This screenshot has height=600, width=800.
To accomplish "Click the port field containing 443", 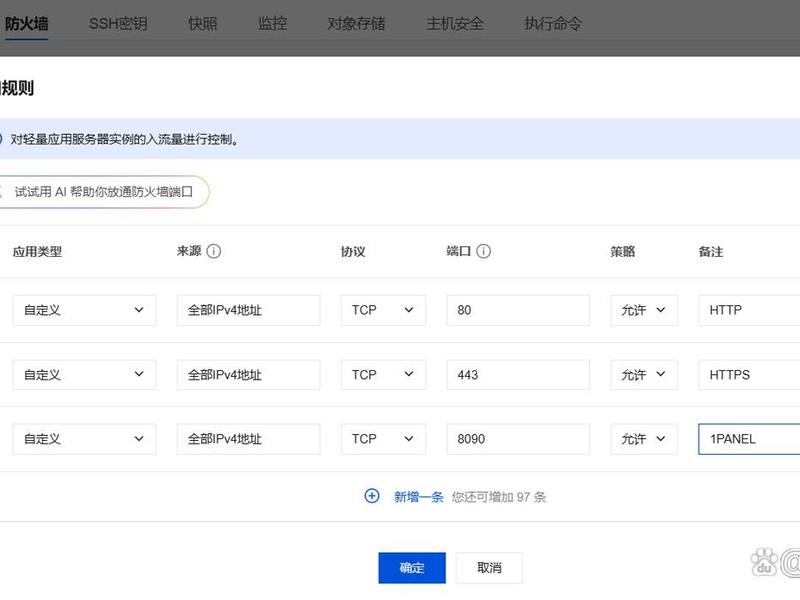I will click(518, 374).
